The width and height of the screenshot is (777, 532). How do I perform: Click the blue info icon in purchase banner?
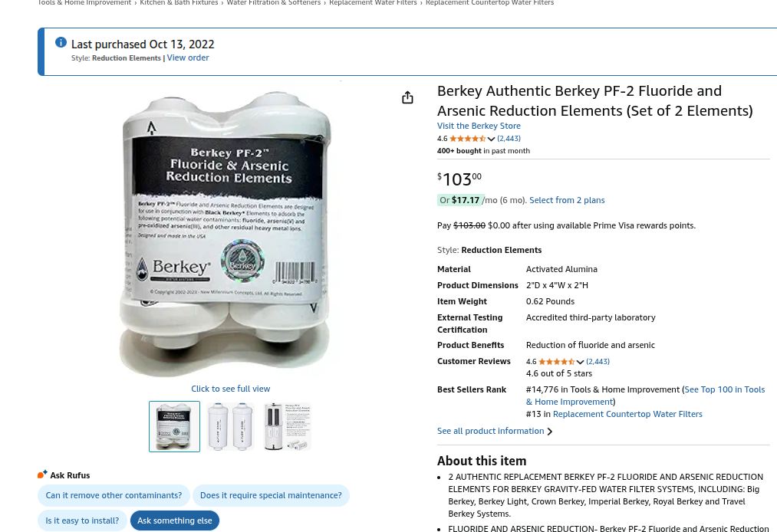pos(61,43)
